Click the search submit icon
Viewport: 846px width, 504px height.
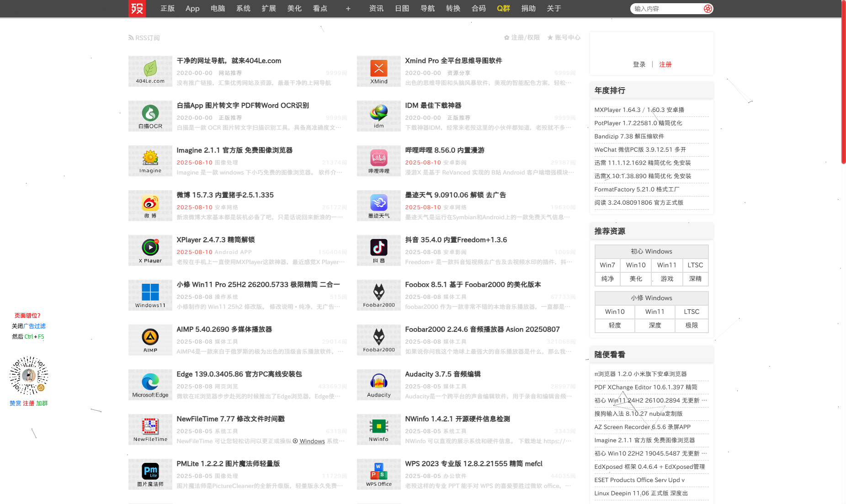click(708, 9)
